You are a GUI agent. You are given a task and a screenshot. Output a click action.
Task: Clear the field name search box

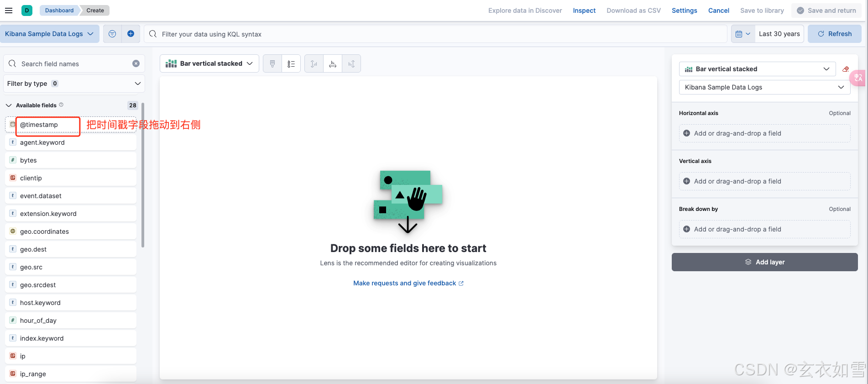pos(136,63)
